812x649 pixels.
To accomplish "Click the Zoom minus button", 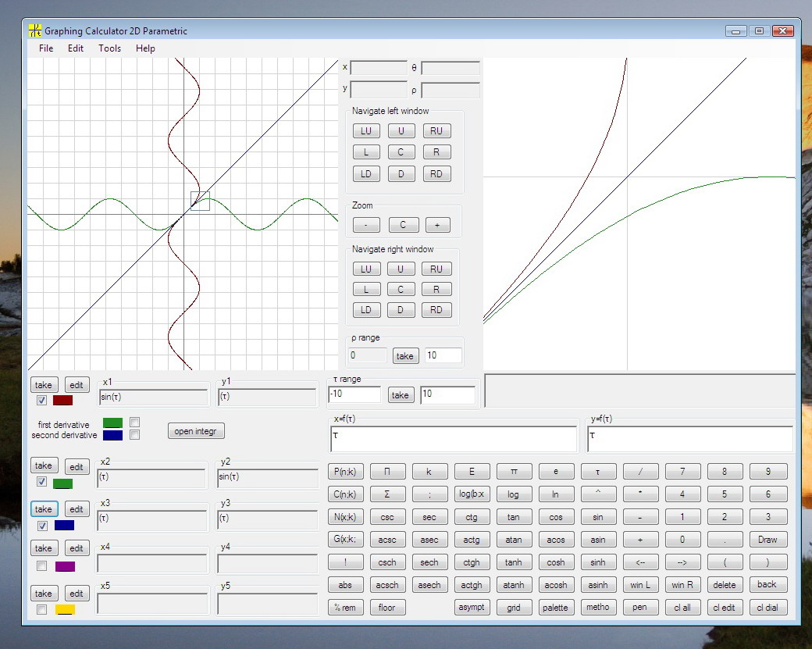I will 366,225.
